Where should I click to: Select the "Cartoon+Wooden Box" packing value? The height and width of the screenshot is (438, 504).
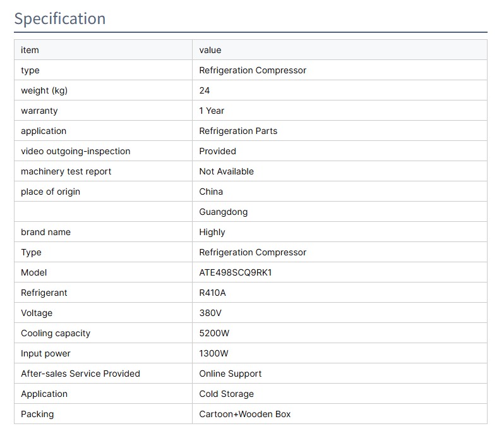coord(244,414)
